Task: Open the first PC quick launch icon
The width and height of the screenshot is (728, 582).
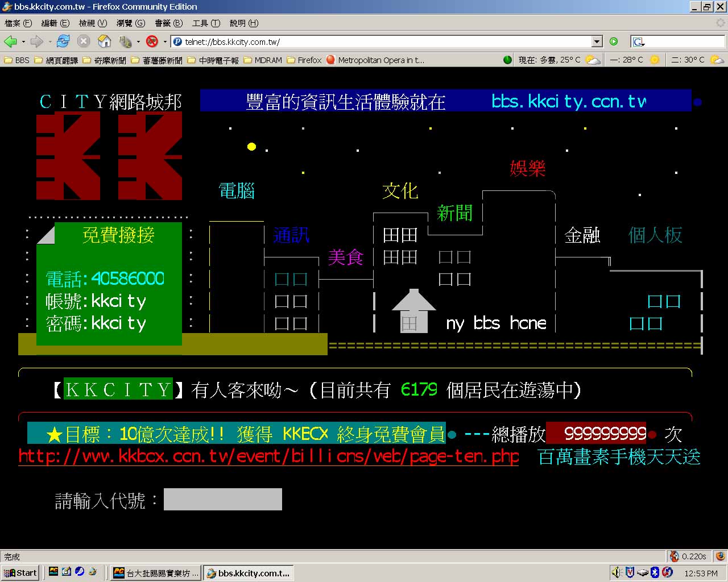Action: tap(53, 572)
